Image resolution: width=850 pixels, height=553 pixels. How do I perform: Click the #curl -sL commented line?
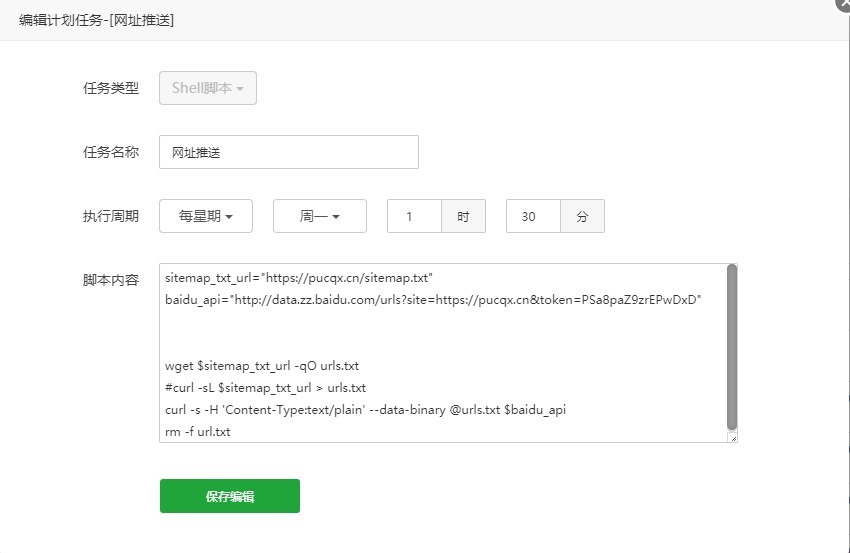coord(266,388)
